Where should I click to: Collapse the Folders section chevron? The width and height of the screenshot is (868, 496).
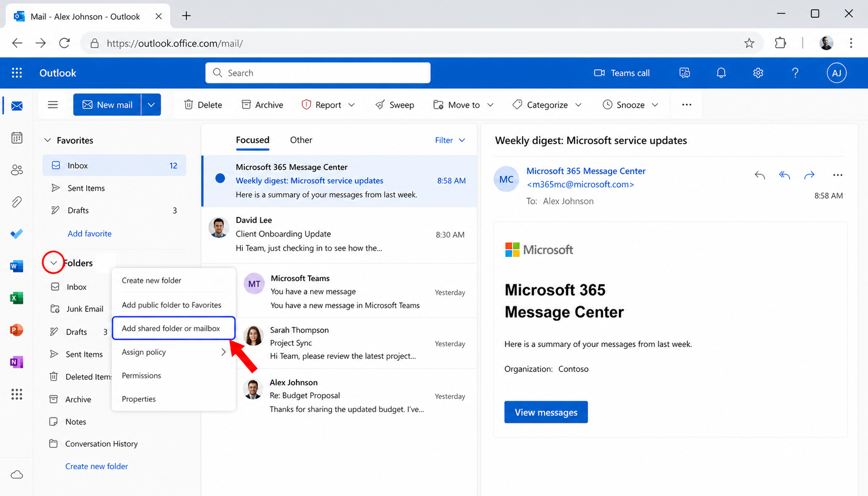click(x=53, y=263)
